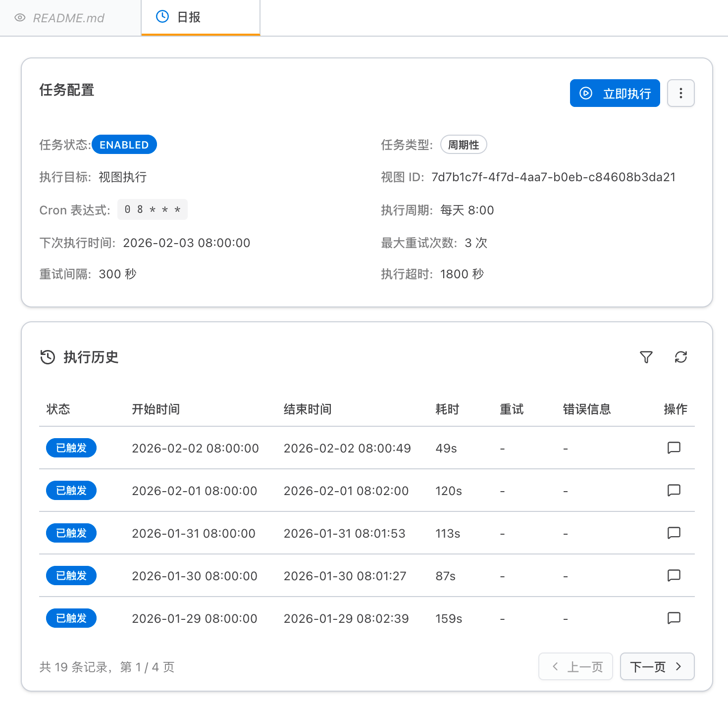Click the history clock icon beside 执行历史
This screenshot has height=703, width=728.
[47, 357]
